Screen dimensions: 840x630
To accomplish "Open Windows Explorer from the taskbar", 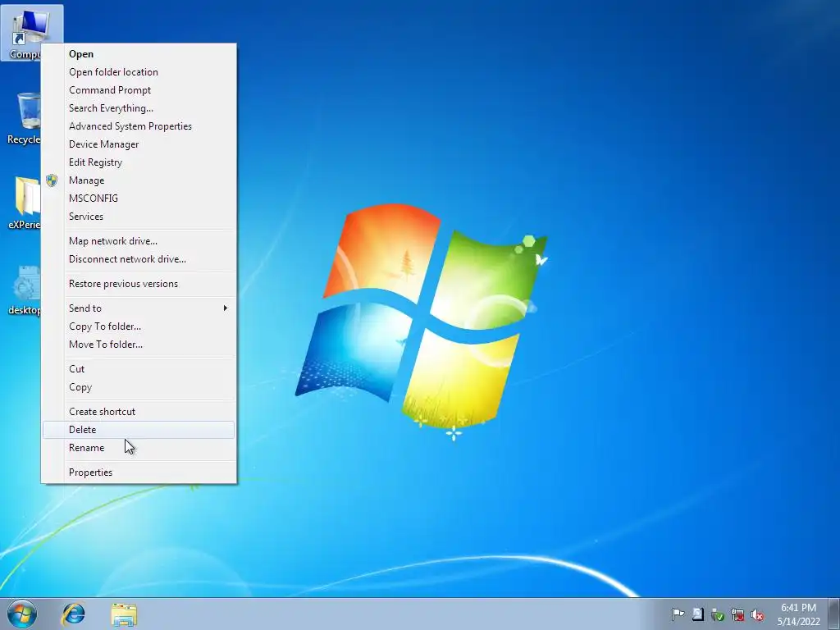I will 124,614.
